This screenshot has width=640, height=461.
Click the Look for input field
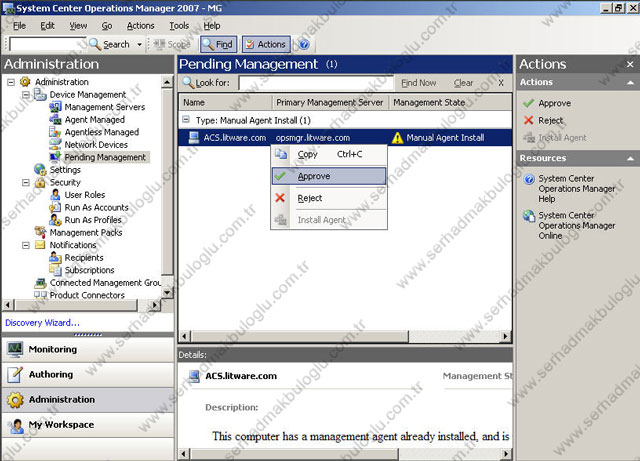click(x=316, y=83)
